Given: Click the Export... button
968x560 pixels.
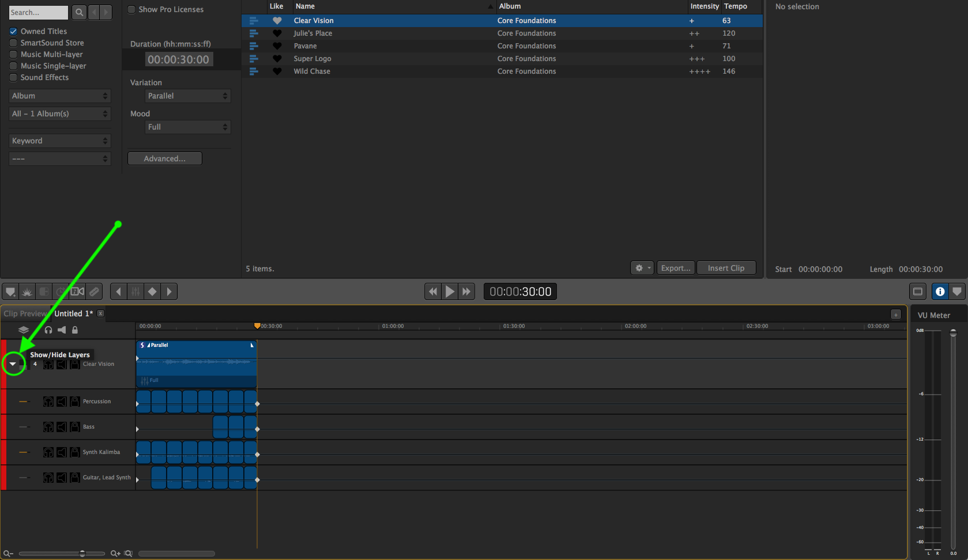Looking at the screenshot, I should coord(676,268).
